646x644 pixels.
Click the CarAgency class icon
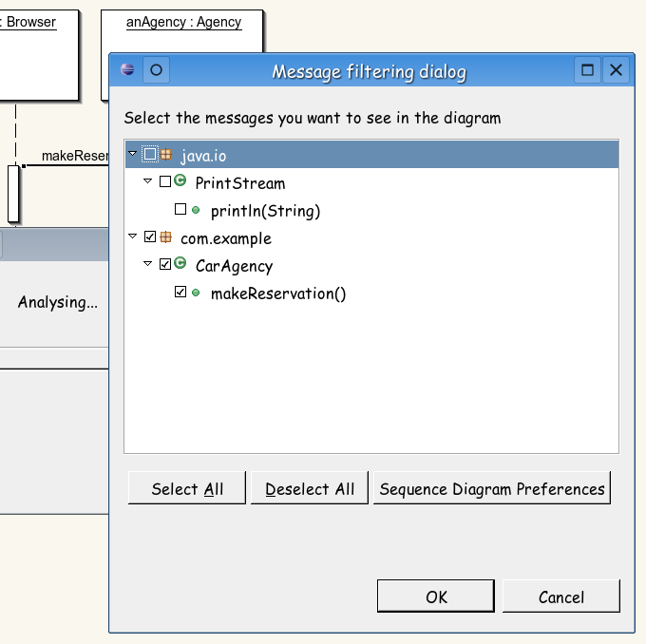pos(180,263)
